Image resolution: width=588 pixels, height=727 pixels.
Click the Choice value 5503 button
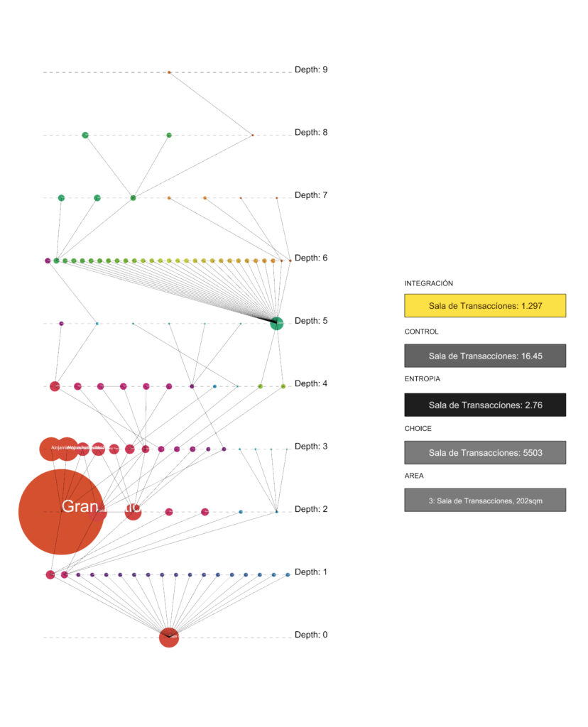485,452
